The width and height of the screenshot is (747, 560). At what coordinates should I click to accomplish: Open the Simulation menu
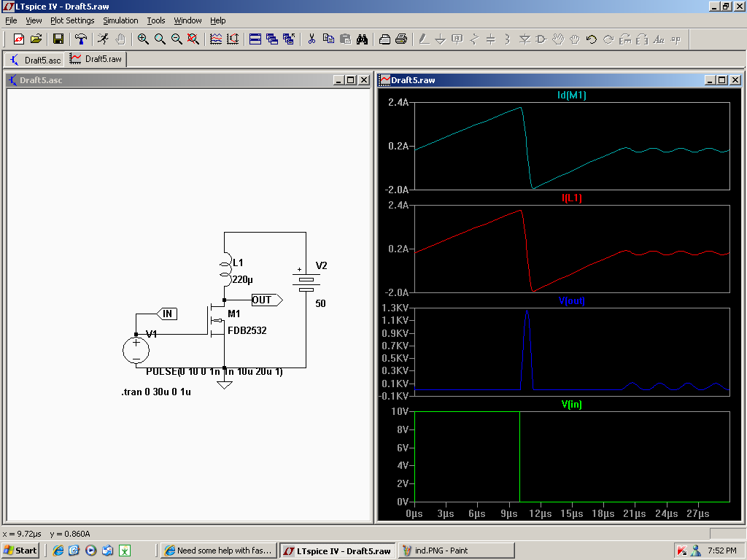pos(120,20)
